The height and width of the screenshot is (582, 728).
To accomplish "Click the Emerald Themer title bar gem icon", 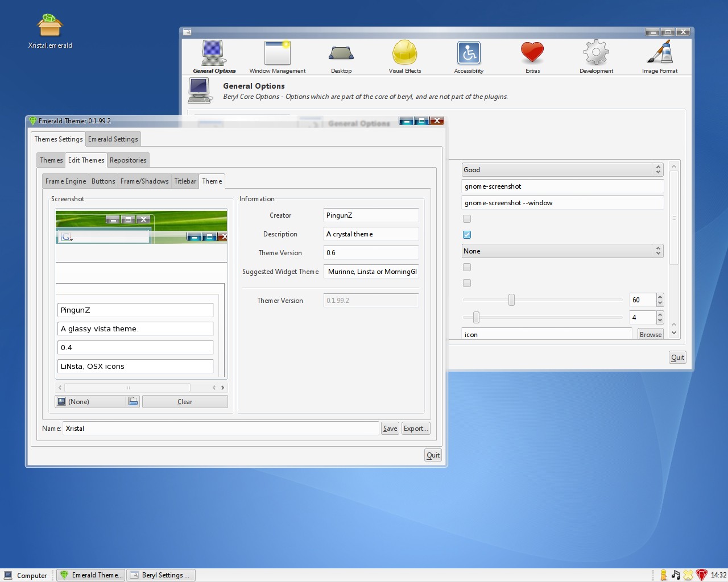I will pyautogui.click(x=32, y=121).
